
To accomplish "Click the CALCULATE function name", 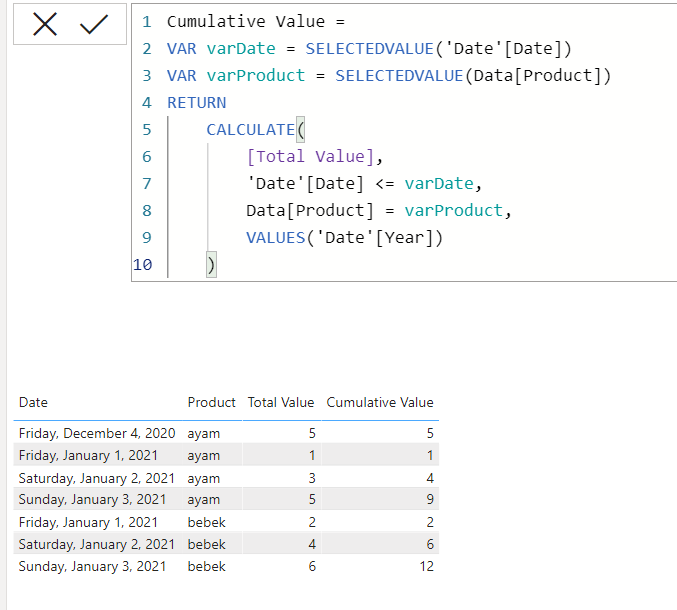I will tap(250, 130).
